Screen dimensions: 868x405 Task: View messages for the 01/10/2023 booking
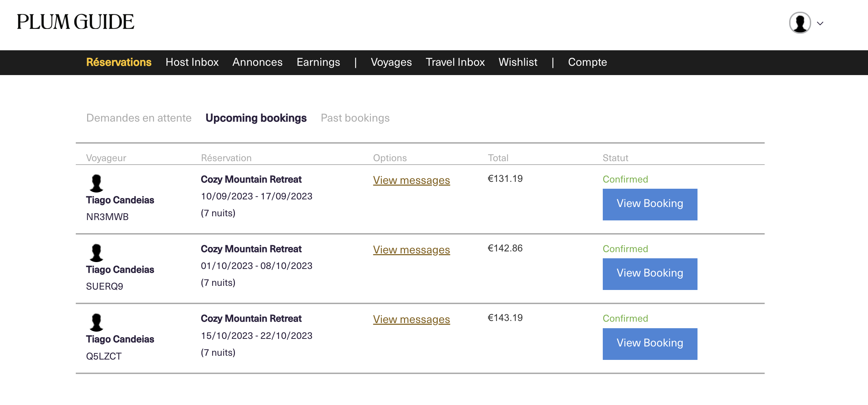(x=411, y=250)
